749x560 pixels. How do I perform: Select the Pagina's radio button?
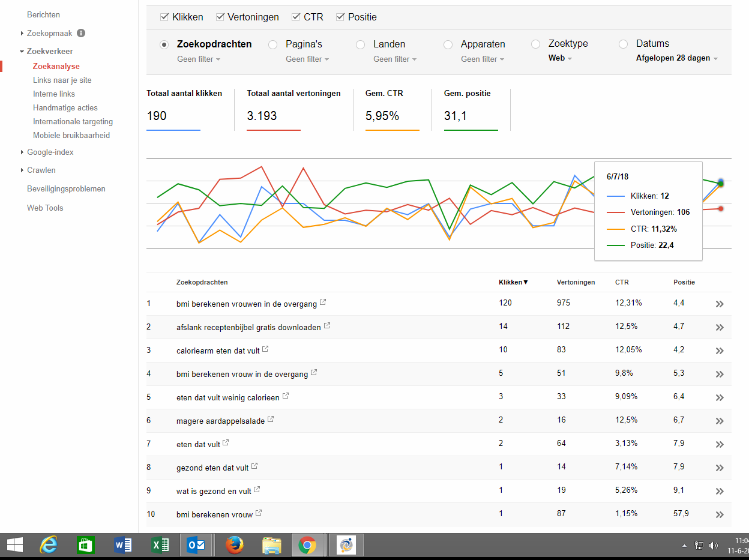point(272,44)
